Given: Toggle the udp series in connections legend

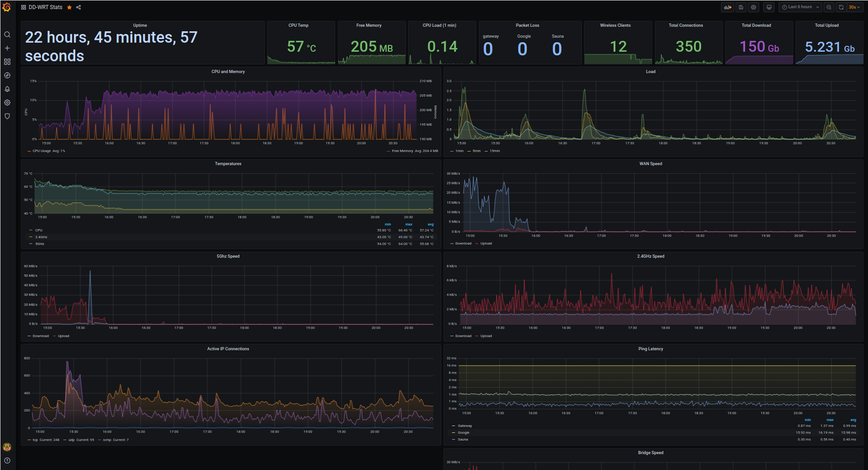Looking at the screenshot, I should (x=71, y=440).
